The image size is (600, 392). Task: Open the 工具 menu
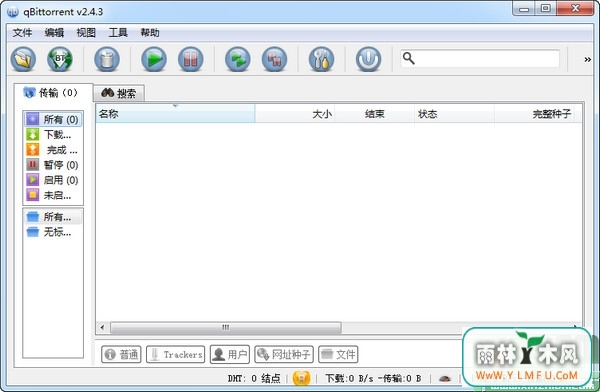118,33
